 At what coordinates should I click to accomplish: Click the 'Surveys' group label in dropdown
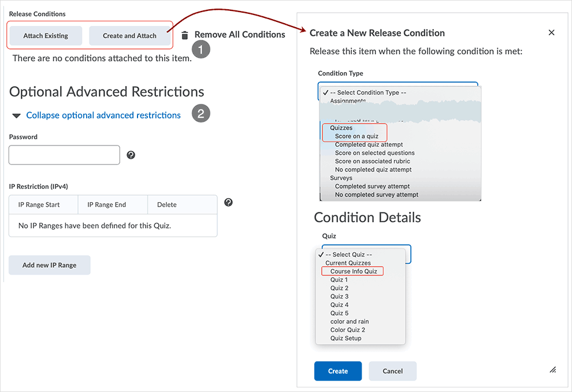[x=341, y=178]
